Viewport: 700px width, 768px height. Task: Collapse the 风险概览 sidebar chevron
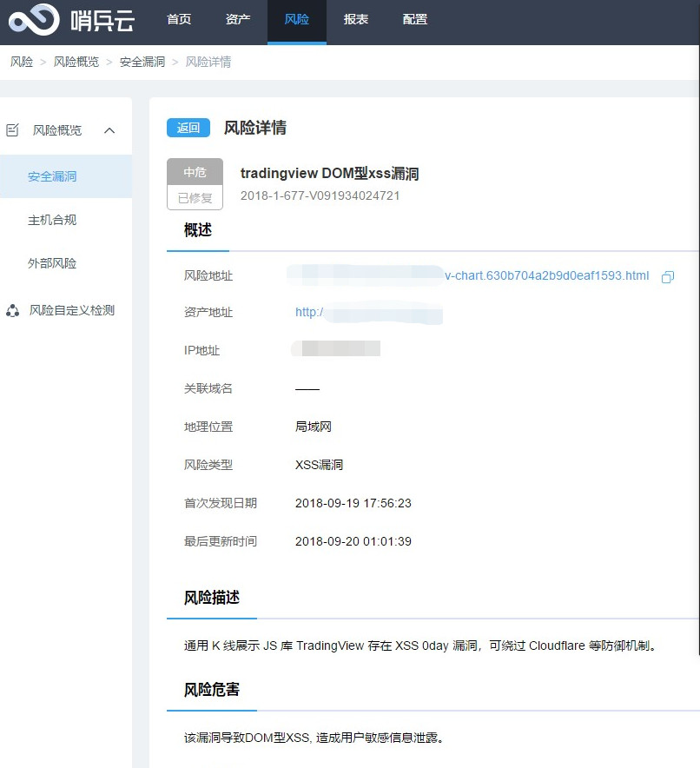click(109, 130)
